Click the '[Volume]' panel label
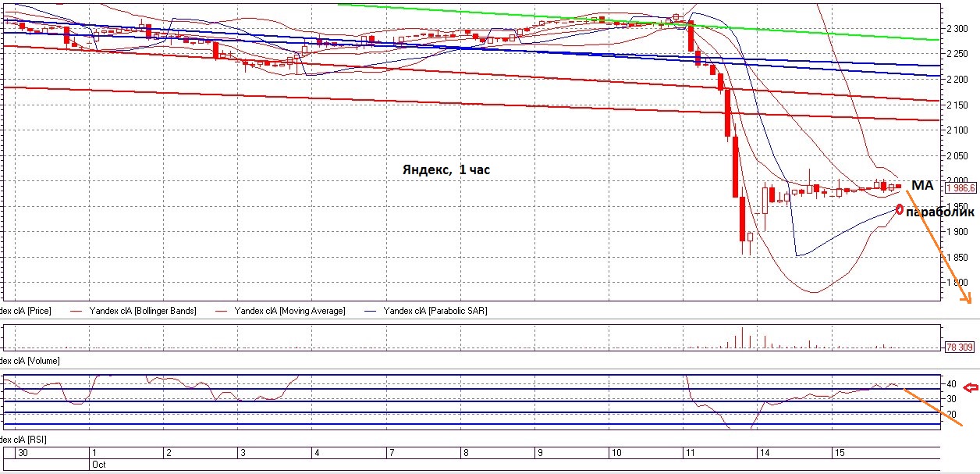The height and width of the screenshot is (474, 980). pyautogui.click(x=42, y=362)
